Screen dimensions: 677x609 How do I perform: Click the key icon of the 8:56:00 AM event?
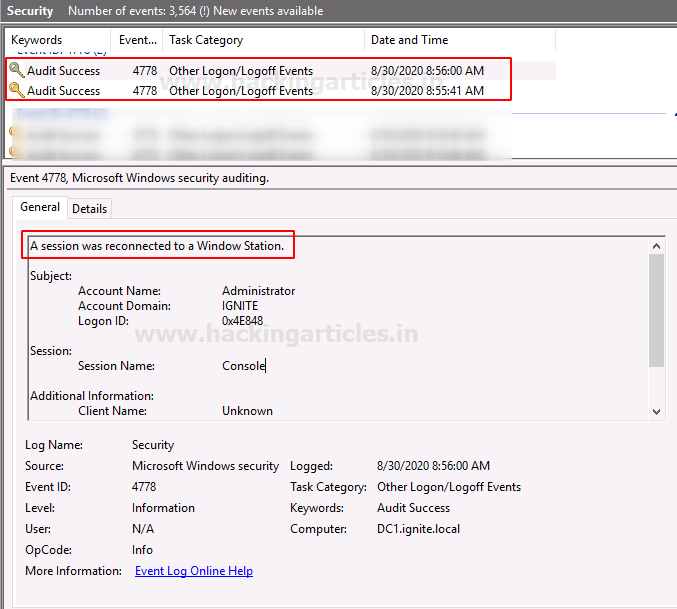point(16,69)
